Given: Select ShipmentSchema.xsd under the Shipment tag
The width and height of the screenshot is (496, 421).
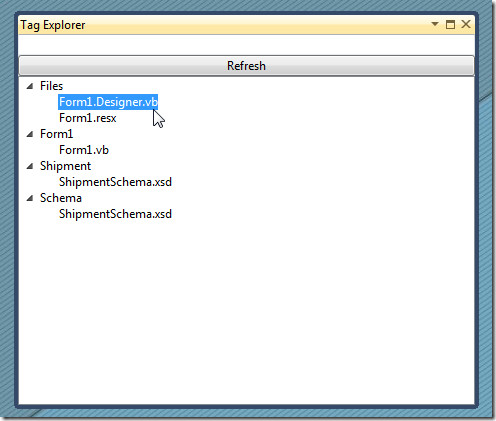Looking at the screenshot, I should [115, 182].
